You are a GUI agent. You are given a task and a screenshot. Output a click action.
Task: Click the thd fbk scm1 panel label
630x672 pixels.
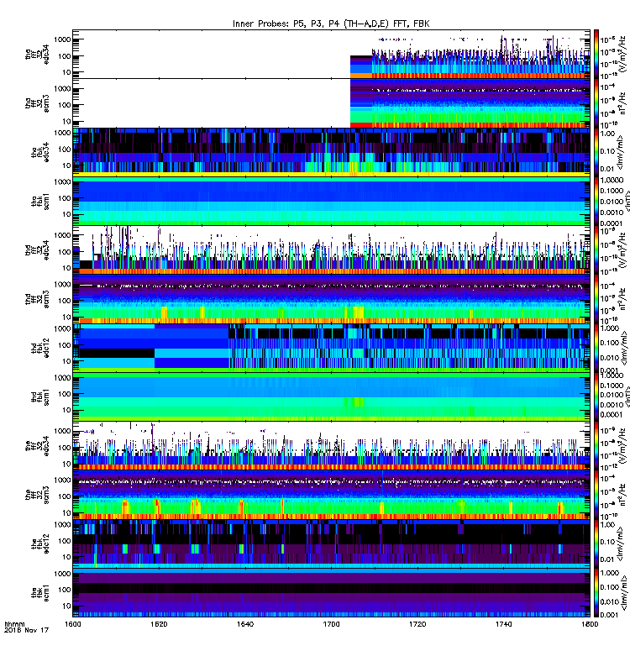click(x=40, y=396)
